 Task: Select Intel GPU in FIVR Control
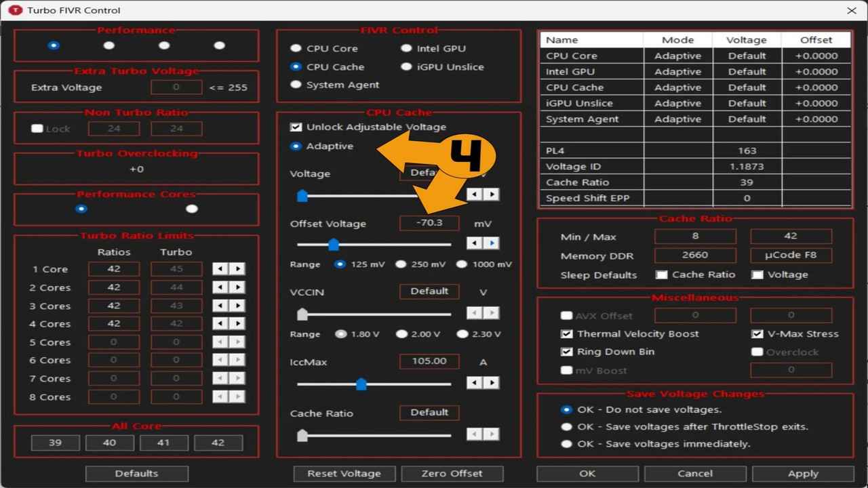[406, 48]
